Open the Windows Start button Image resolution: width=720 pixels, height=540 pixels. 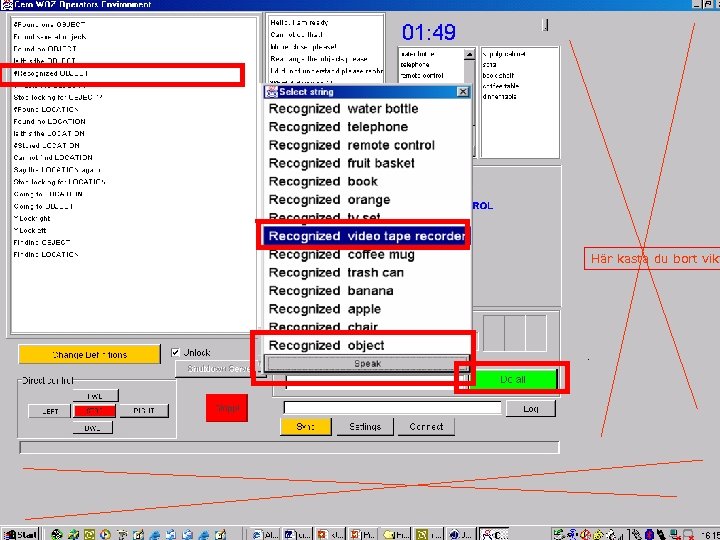[x=20, y=534]
